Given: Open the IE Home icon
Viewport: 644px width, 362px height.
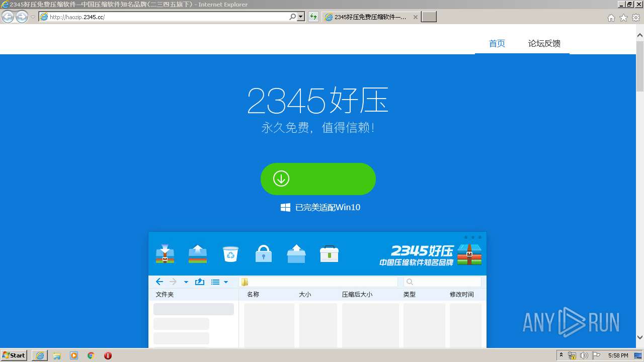Looking at the screenshot, I should click(611, 18).
